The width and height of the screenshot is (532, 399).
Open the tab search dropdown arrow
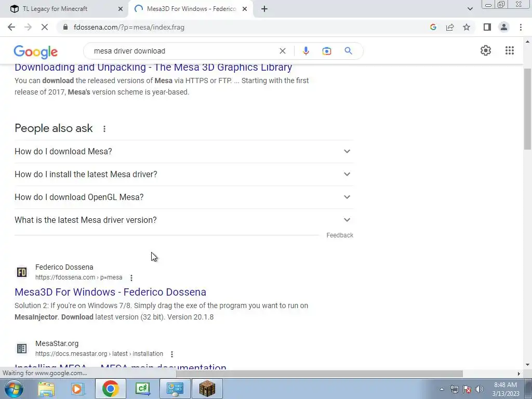pos(470,9)
